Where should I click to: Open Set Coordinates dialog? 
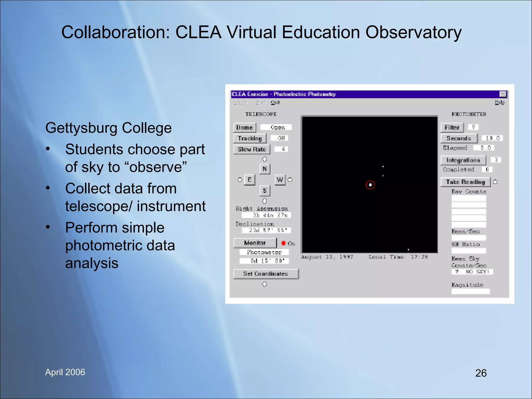pos(266,274)
